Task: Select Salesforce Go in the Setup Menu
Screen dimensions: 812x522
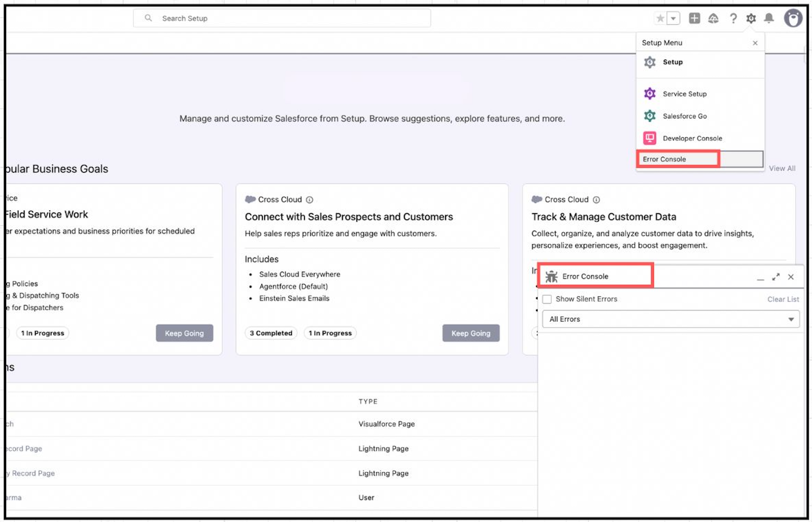Action: click(x=684, y=116)
